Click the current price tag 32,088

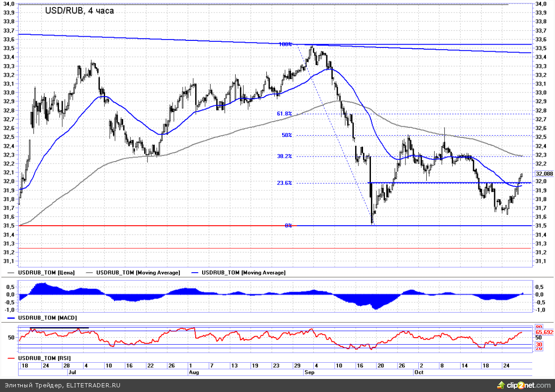[544, 174]
